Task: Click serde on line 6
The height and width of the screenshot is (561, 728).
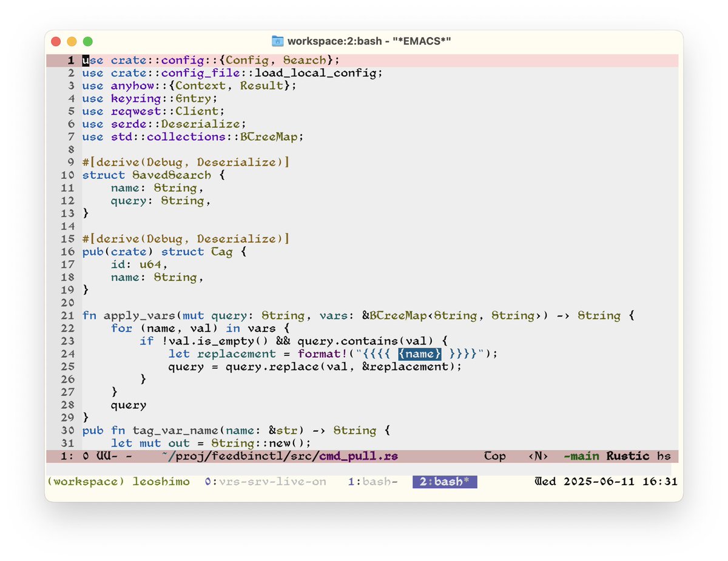Action: [129, 124]
